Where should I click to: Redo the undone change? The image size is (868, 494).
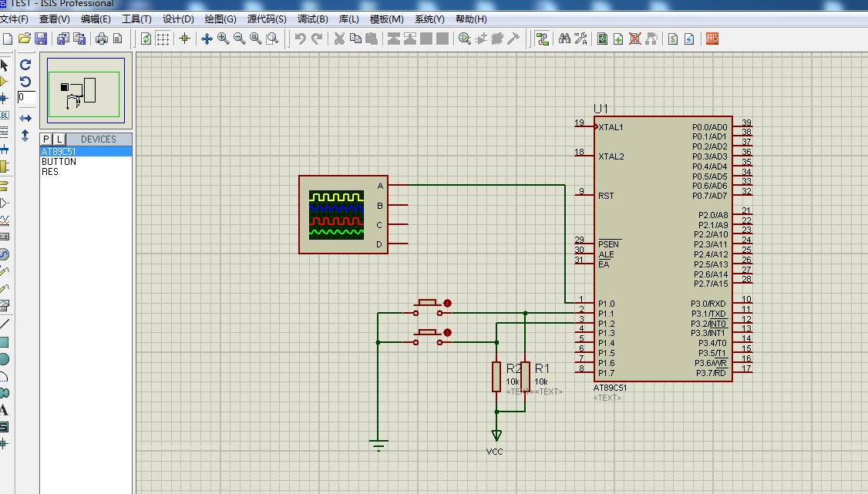(317, 39)
